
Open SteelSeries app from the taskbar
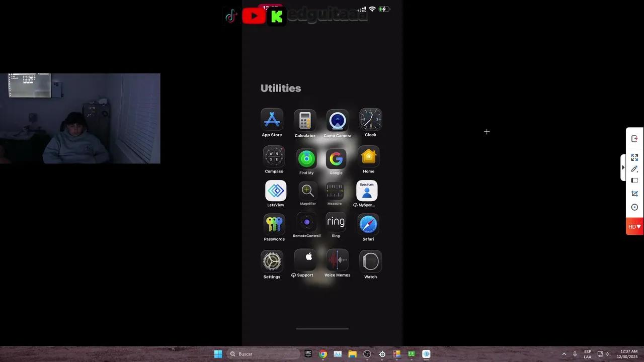(x=382, y=354)
